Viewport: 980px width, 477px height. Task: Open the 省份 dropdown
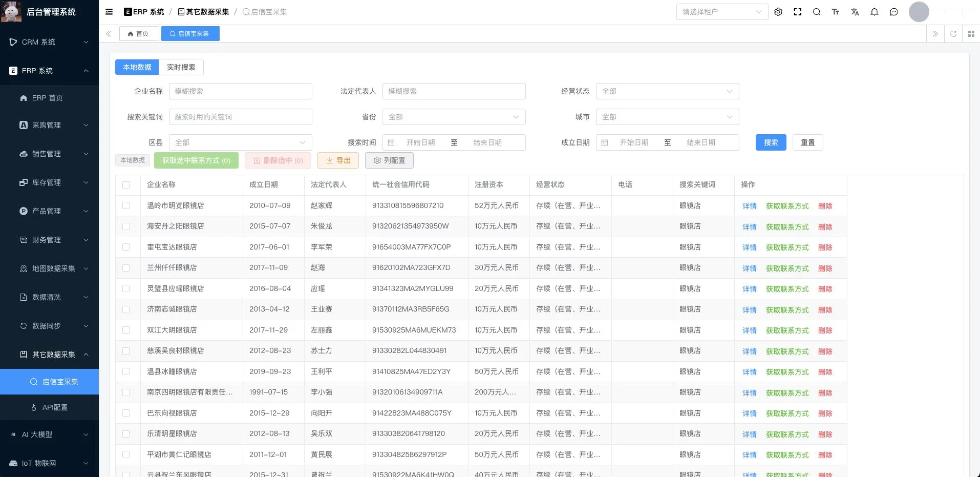click(454, 117)
